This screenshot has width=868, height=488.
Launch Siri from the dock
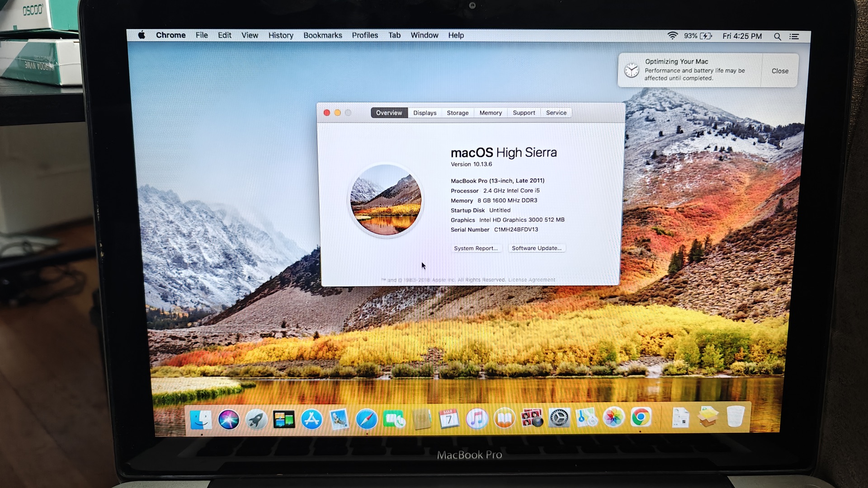click(x=229, y=419)
